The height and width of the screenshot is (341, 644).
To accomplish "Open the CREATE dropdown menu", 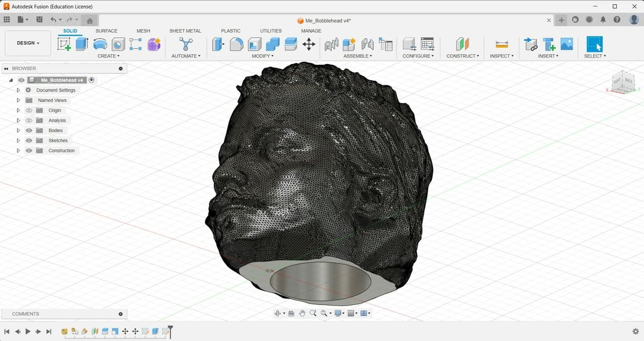I will 108,56.
